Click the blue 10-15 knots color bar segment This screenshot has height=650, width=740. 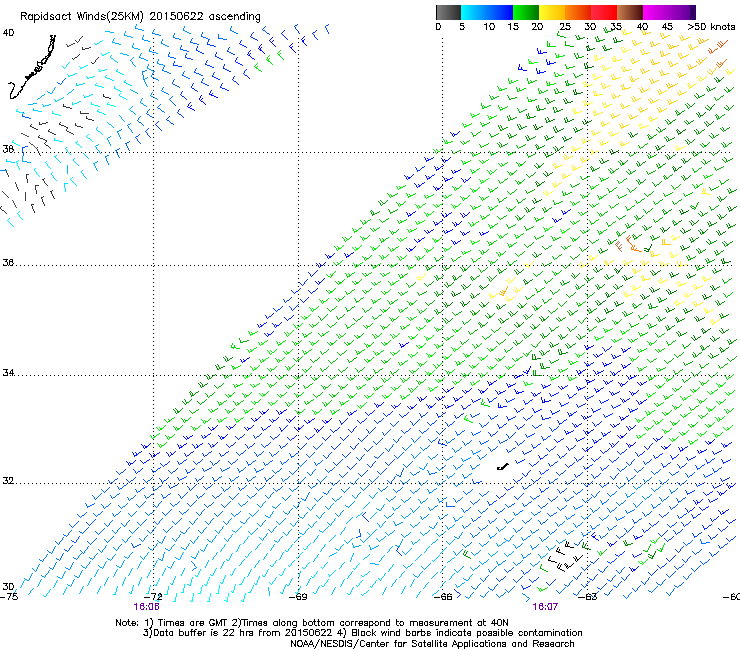[499, 12]
